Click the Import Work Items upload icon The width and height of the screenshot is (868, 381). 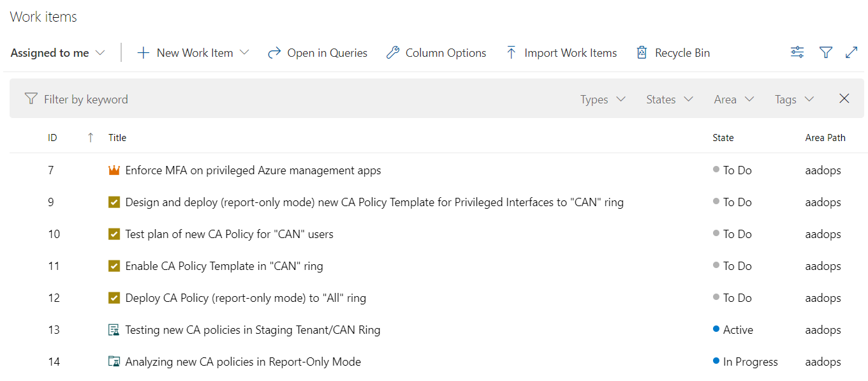point(511,53)
